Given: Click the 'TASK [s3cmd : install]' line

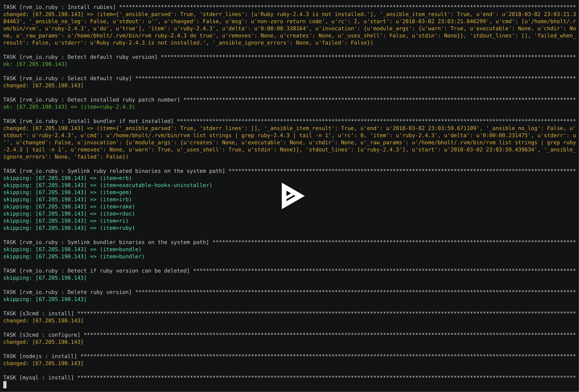Looking at the screenshot, I should pyautogui.click(x=38, y=313).
